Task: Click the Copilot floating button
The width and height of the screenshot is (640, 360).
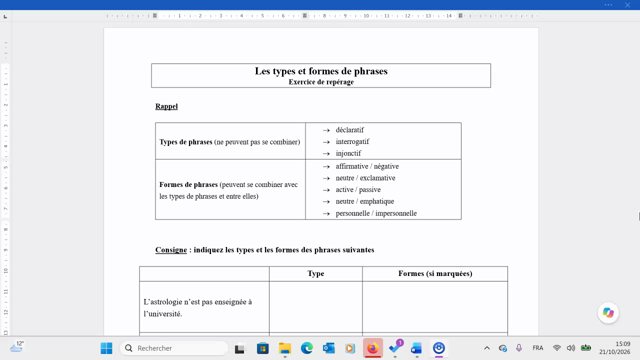Action: 608,313
